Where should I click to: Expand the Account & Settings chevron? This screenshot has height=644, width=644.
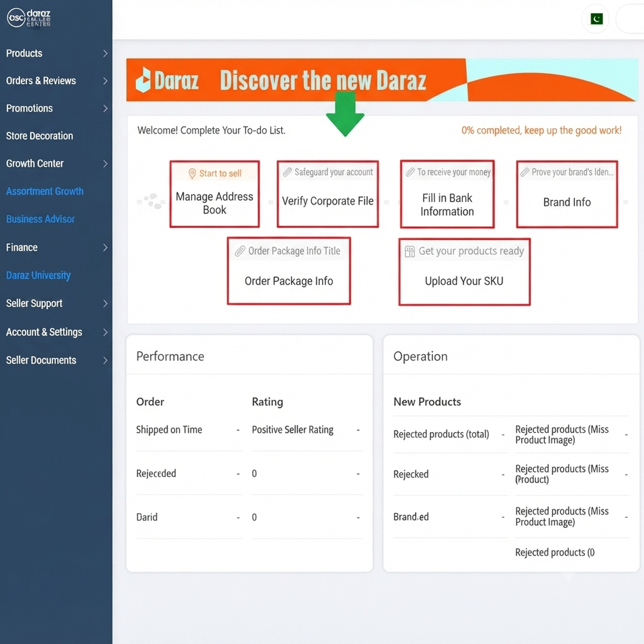coord(105,332)
